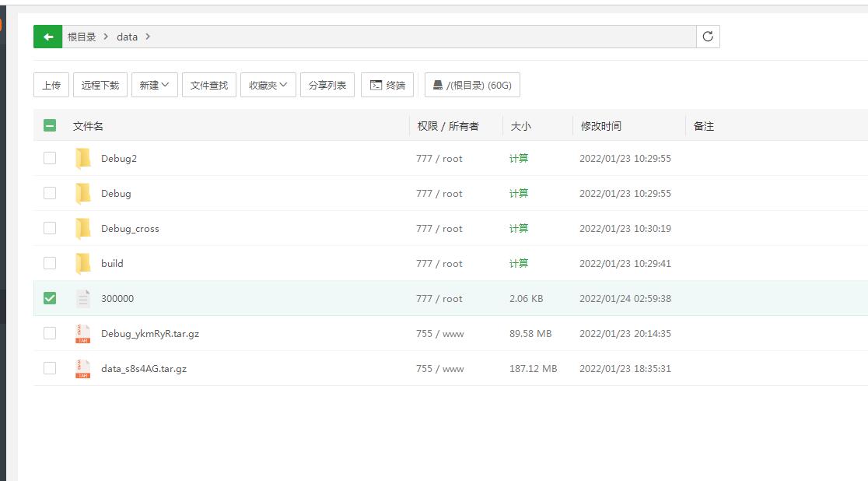The height and width of the screenshot is (481, 868).
Task: Click the chevron after data in breadcrumb
Action: tap(148, 37)
